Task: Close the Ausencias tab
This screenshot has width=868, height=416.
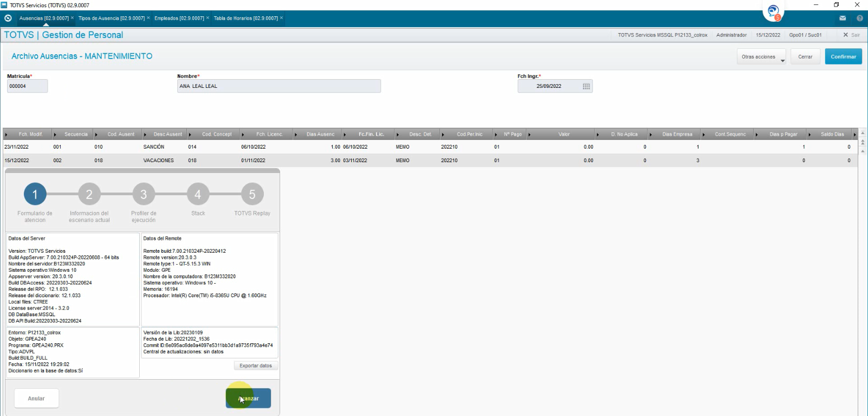Action: (x=72, y=18)
